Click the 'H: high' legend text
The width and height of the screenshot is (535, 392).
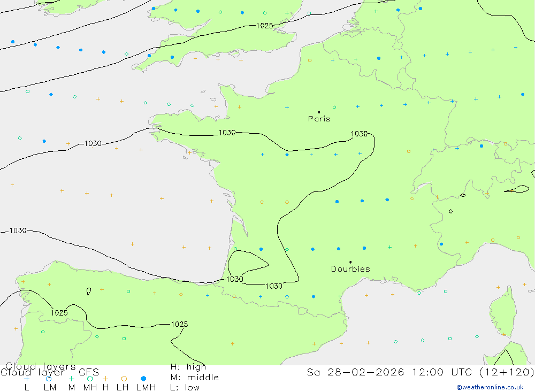click(188, 367)
